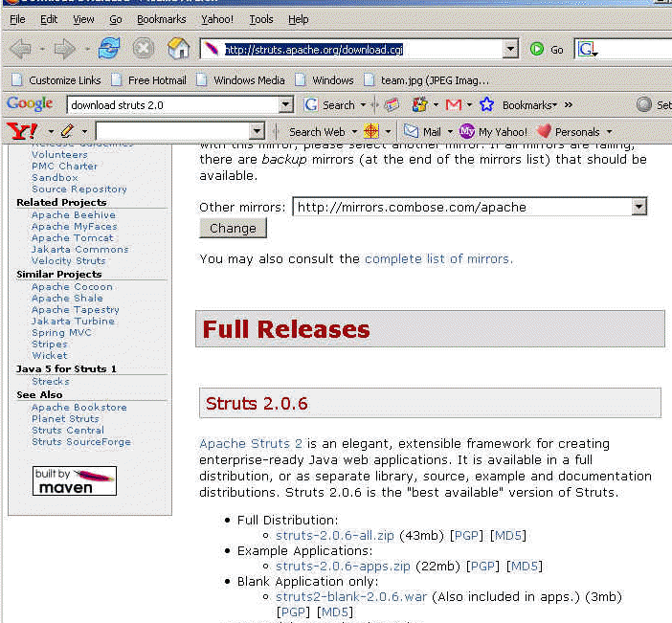Image resolution: width=672 pixels, height=623 pixels.
Task: Expand the Yahoo search box dropdown
Action: (257, 131)
